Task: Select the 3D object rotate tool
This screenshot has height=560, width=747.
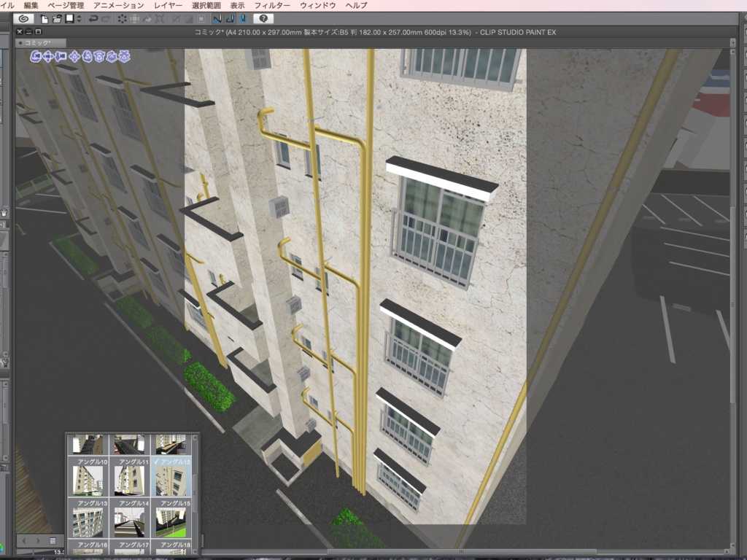Action: [99, 56]
